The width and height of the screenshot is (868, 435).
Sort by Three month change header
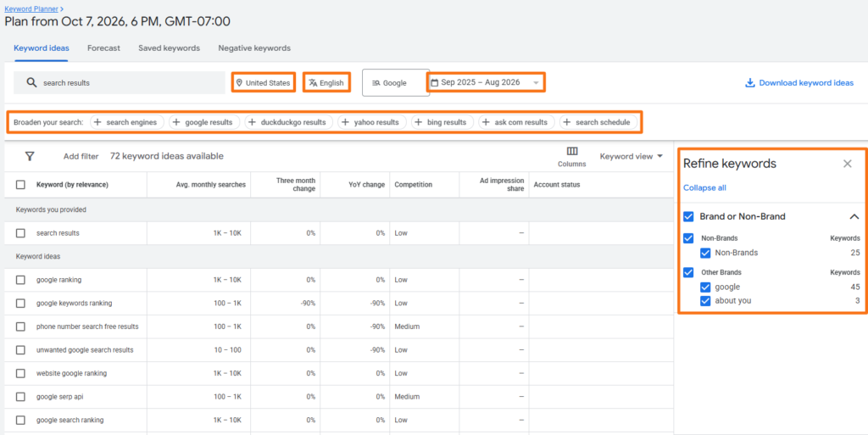tap(296, 185)
